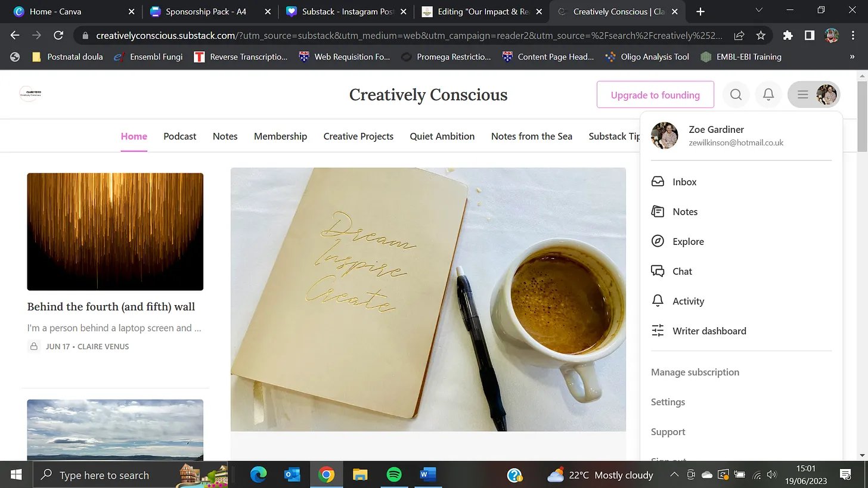
Task: Toggle the browser side panel icon
Action: pyautogui.click(x=810, y=36)
